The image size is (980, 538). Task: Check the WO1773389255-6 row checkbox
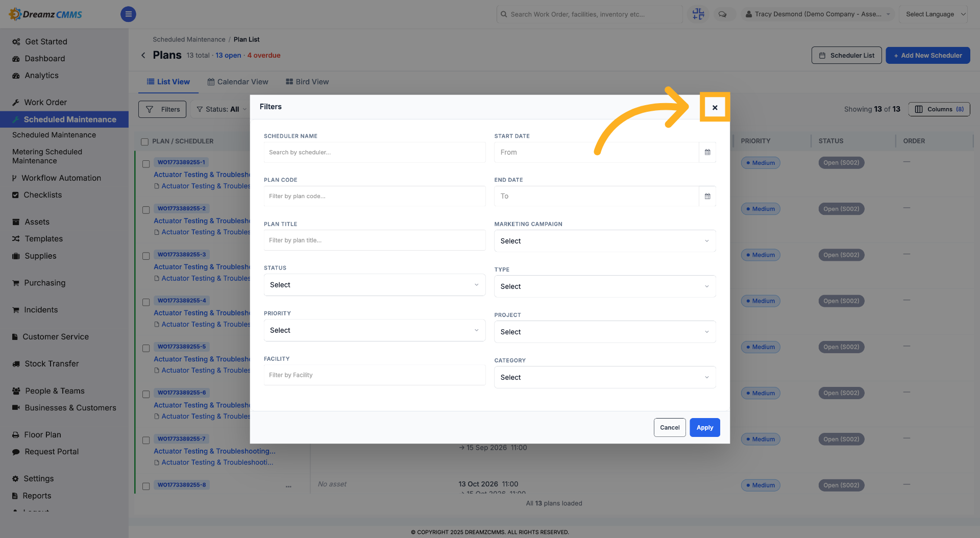point(146,394)
